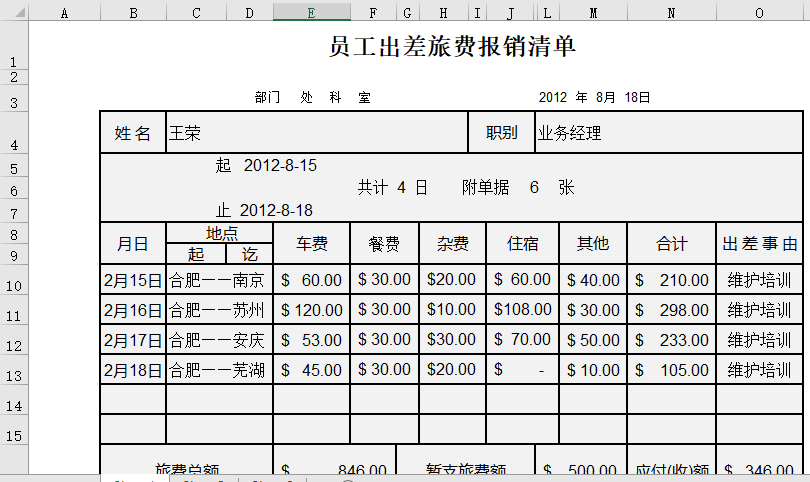Select the 2012 年 8月 18日 date cell
Image resolution: width=810 pixels, height=482 pixels.
coord(594,98)
